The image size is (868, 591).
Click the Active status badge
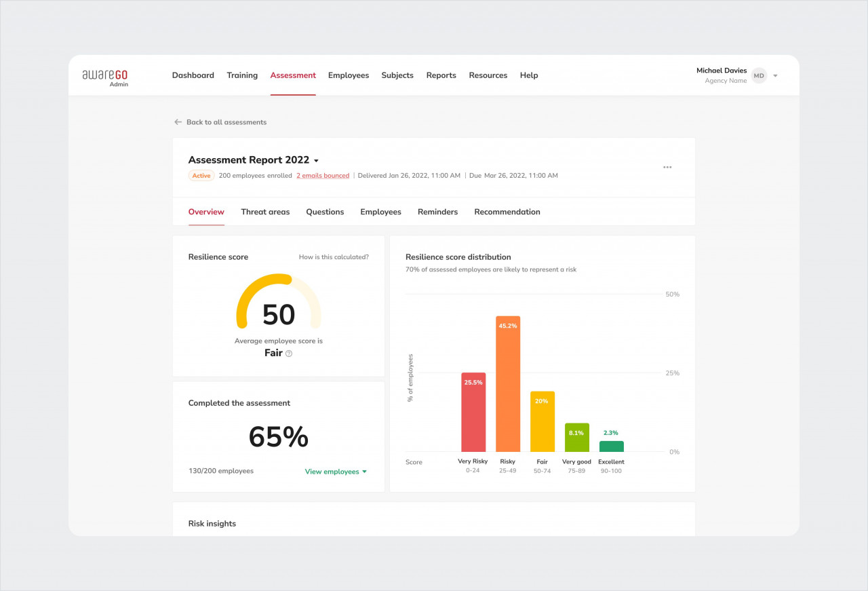point(201,176)
